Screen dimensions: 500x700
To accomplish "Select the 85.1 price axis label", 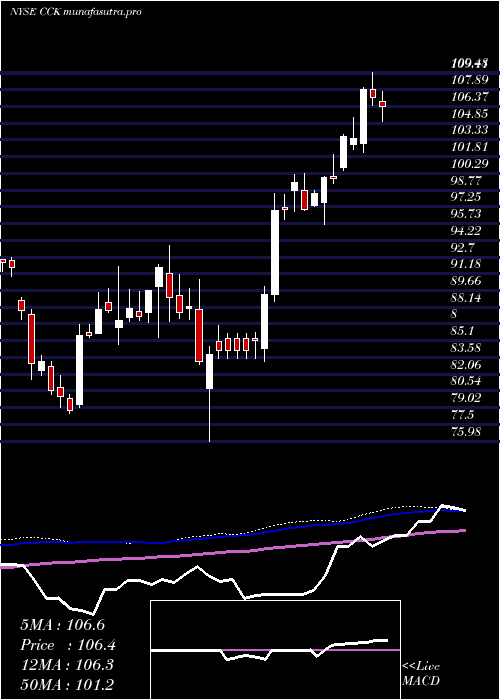I will (462, 331).
